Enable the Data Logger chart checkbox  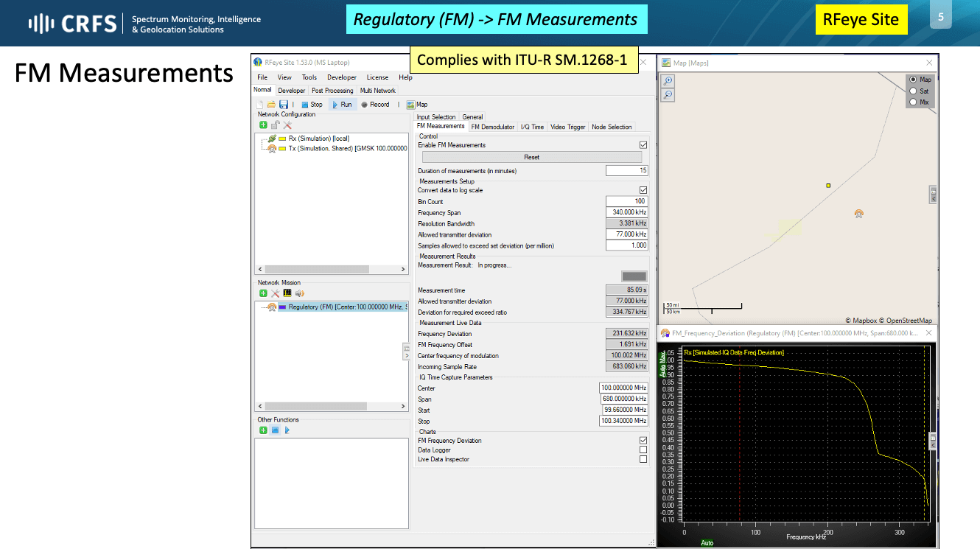(x=643, y=450)
